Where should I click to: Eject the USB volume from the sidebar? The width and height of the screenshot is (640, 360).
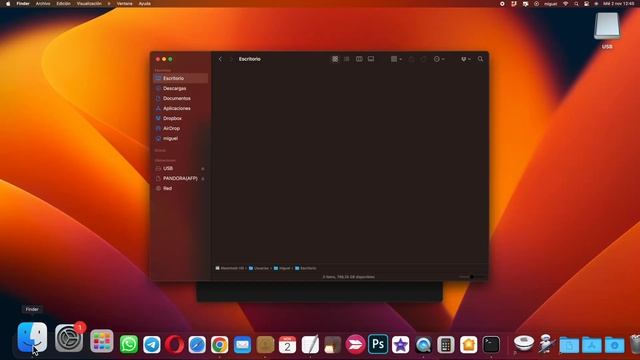[x=203, y=169]
